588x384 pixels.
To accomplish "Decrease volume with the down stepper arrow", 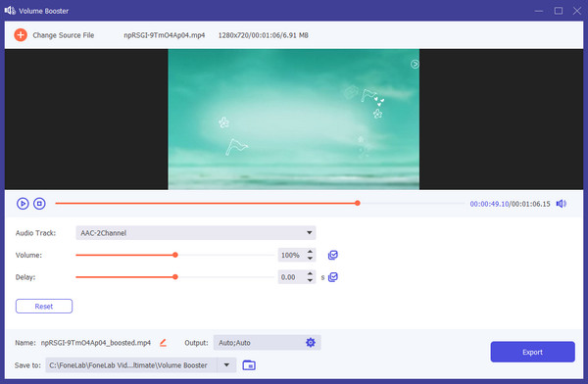I will pos(310,259).
